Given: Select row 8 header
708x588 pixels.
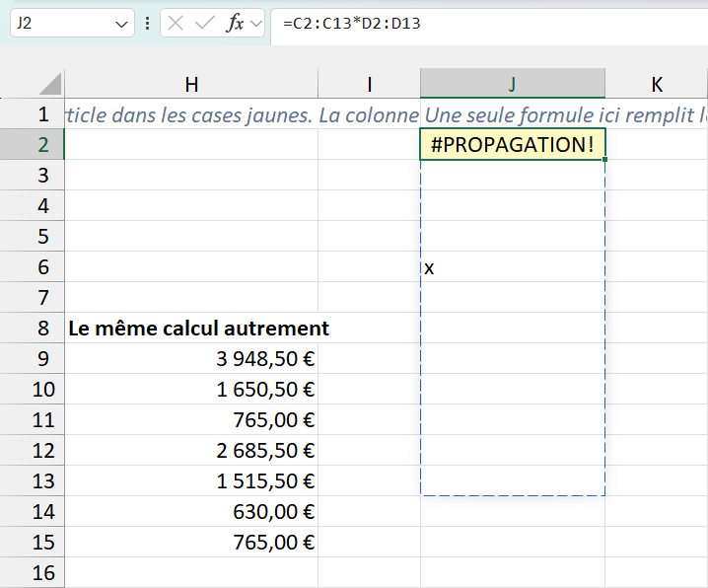Looking at the screenshot, I should coord(33,328).
